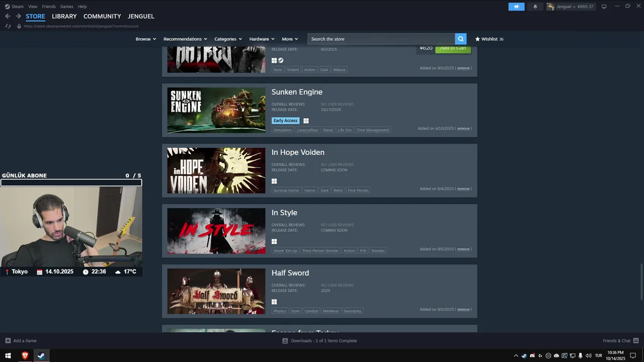Go forward with the right arrow

(18, 16)
